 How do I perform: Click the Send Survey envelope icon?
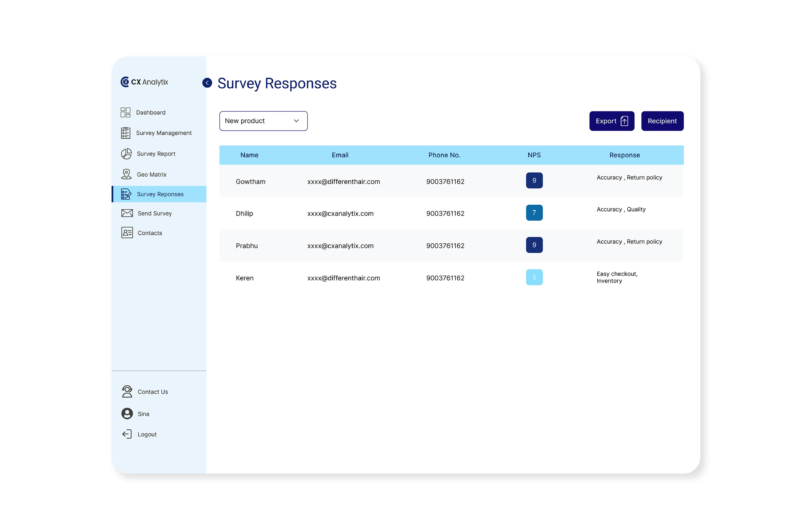point(127,213)
